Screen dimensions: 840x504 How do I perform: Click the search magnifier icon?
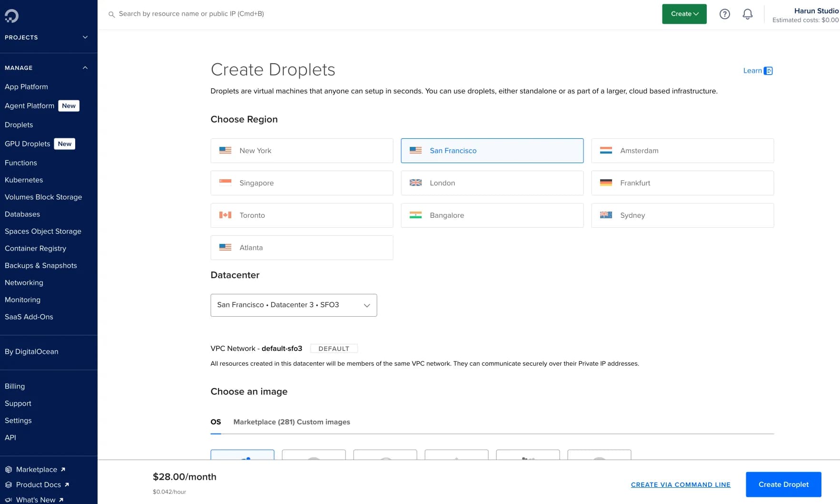pos(111,15)
